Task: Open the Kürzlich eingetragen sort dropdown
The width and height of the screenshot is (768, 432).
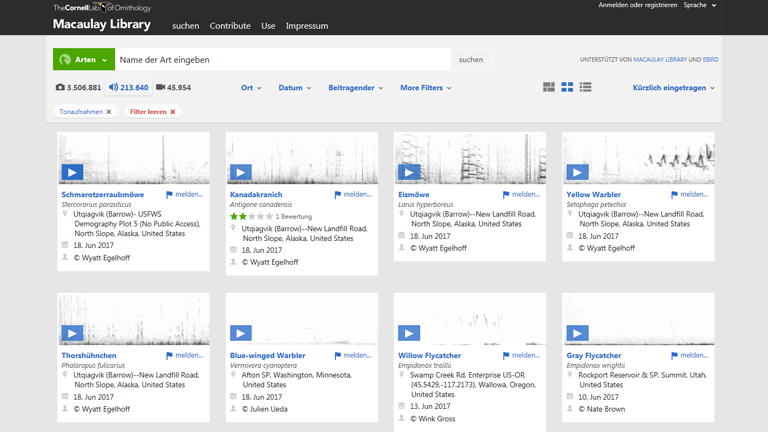Action: tap(673, 88)
